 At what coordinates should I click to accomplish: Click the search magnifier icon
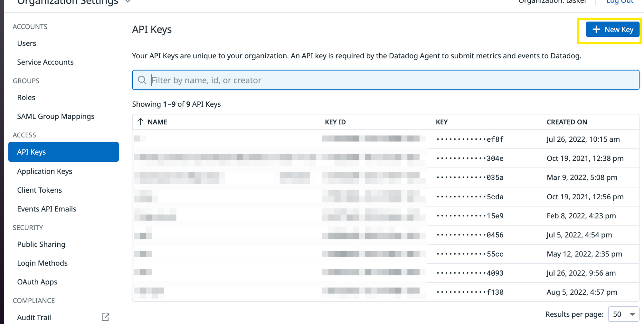(x=142, y=80)
